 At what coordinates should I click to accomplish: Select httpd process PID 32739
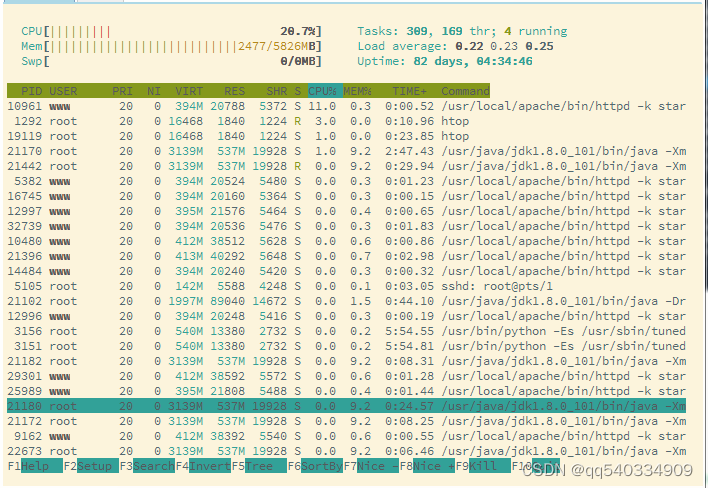point(346,226)
